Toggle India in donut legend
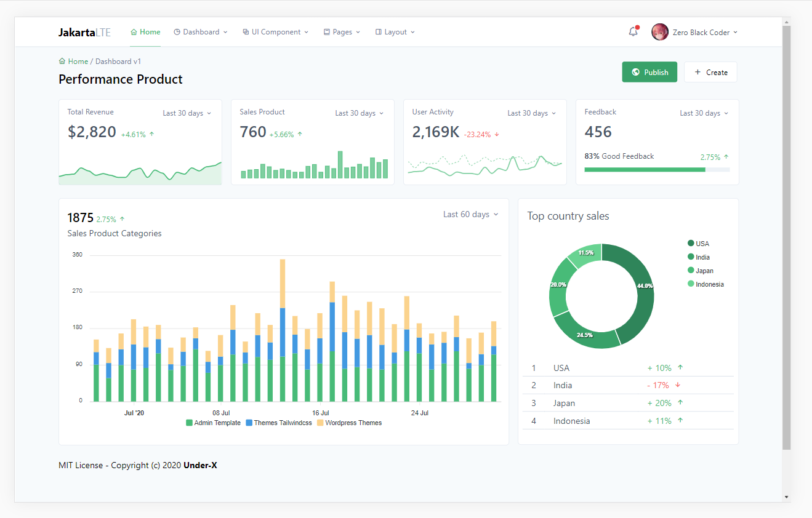812x518 pixels. tap(699, 257)
